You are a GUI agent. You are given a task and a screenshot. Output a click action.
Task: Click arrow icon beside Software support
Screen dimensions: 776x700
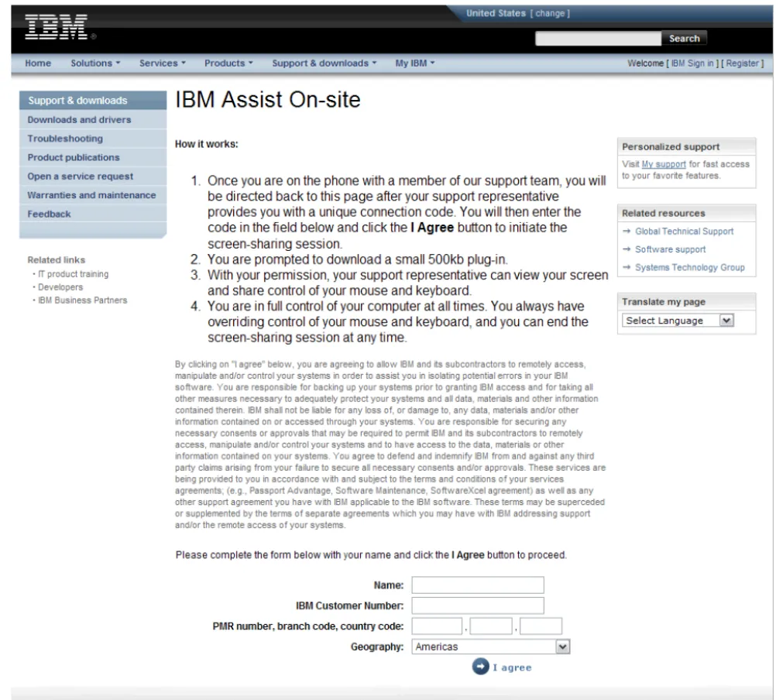[627, 249]
